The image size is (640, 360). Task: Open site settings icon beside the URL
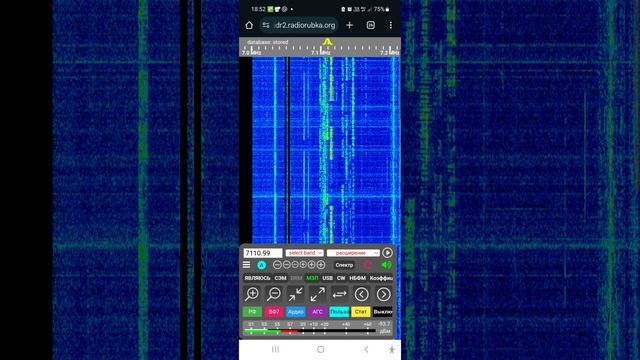point(266,25)
